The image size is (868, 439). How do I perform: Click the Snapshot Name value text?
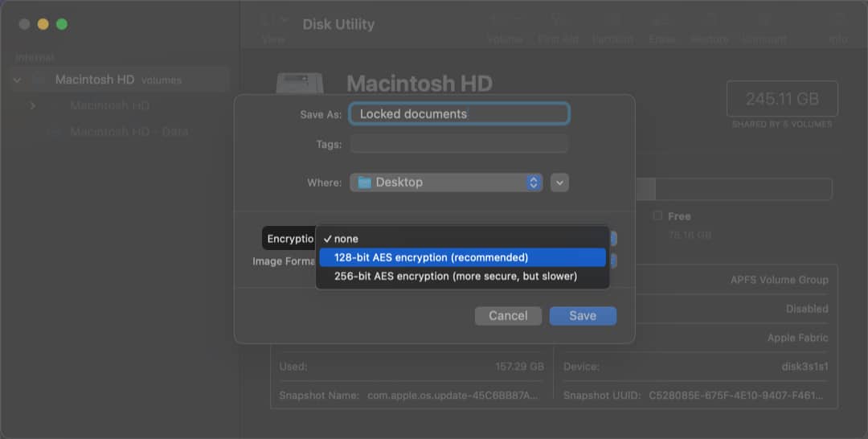452,396
